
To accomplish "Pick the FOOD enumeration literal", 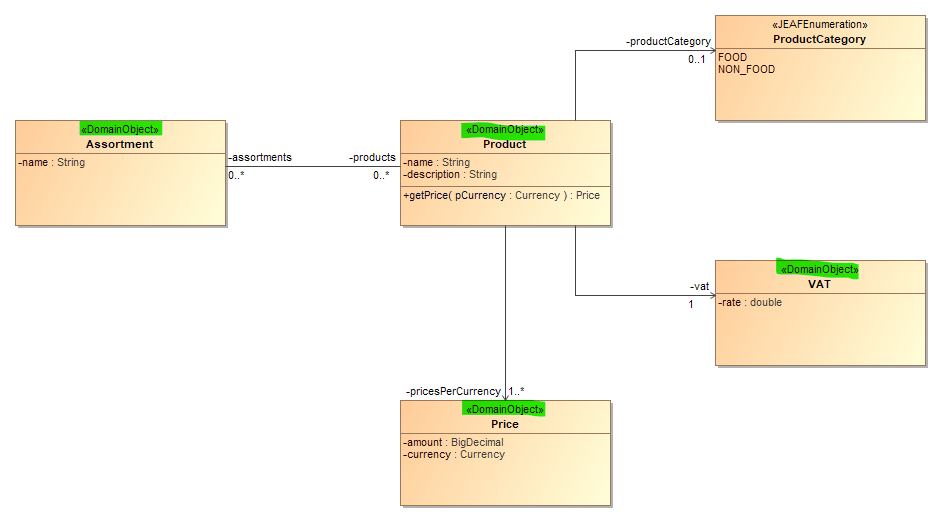I will click(x=733, y=58).
